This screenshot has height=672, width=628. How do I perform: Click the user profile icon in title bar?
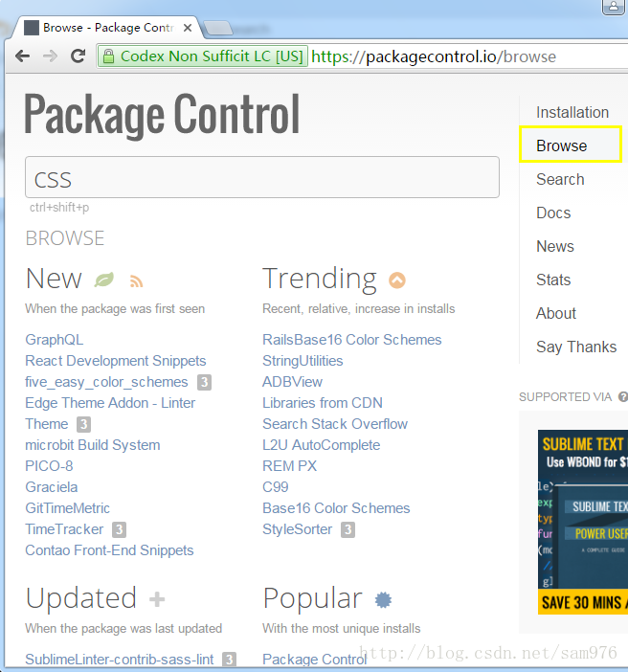614,7
